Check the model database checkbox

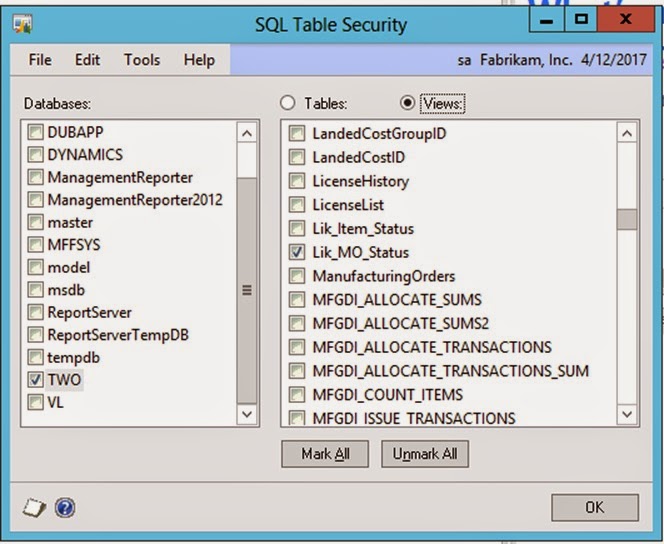click(35, 267)
